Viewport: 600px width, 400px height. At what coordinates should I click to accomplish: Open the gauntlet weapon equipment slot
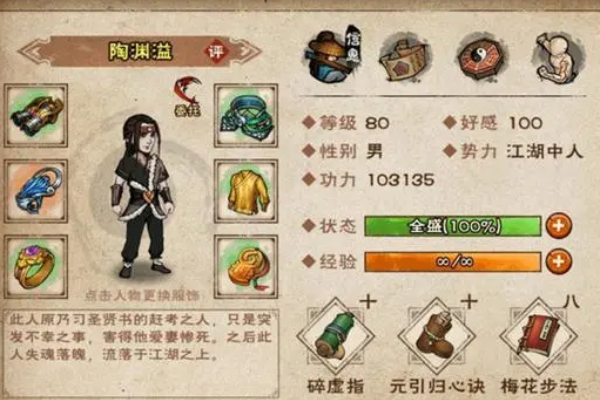36,116
